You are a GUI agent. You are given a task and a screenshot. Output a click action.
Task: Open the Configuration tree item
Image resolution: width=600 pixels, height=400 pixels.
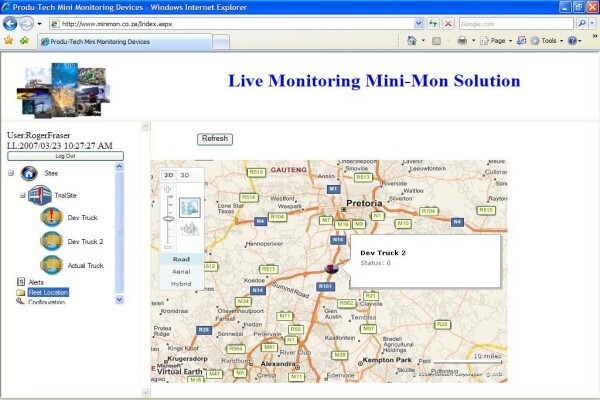tap(46, 302)
